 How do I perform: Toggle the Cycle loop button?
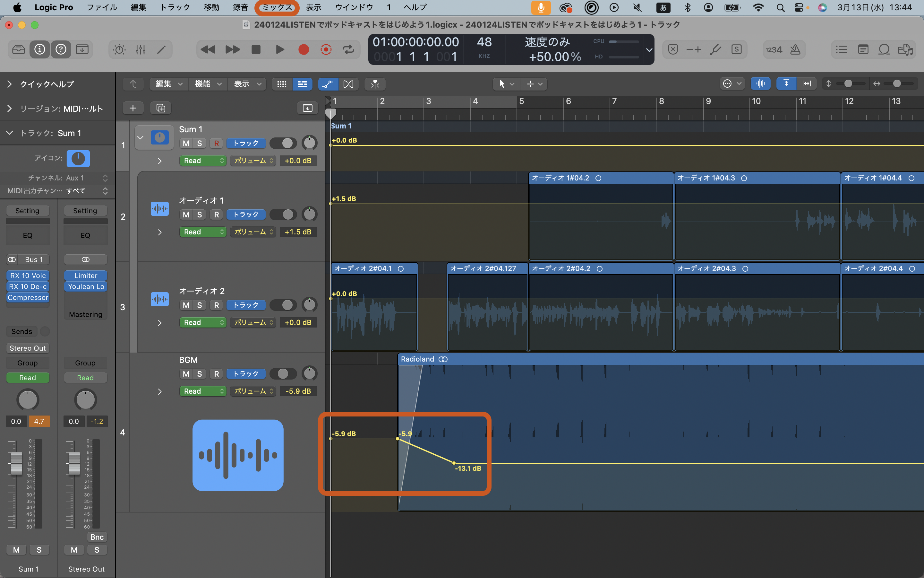tap(348, 50)
